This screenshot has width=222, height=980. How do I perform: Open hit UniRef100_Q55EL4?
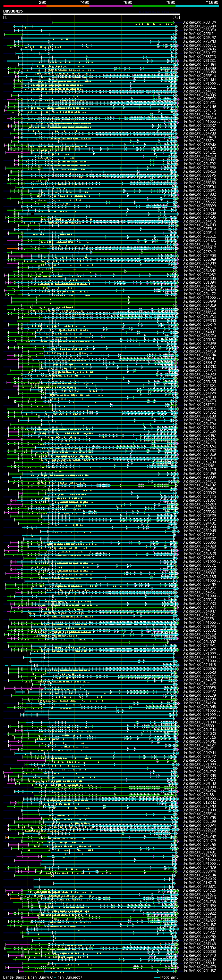pos(199,76)
